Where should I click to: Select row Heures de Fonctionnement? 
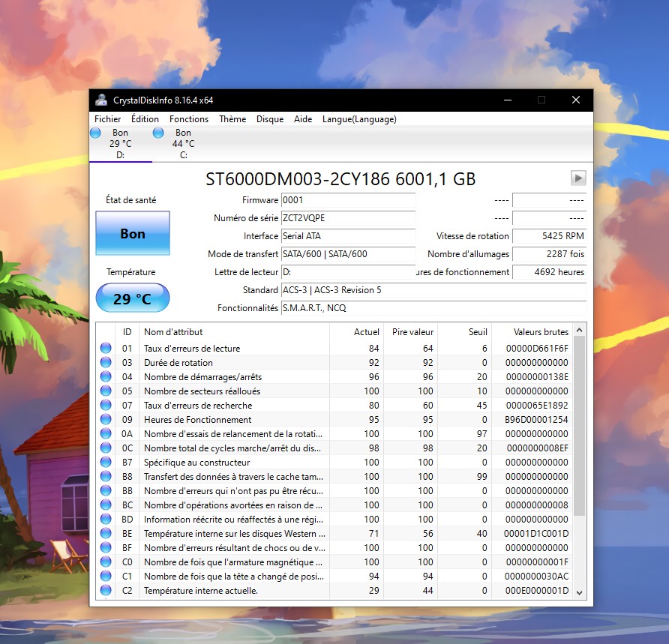tap(335, 419)
